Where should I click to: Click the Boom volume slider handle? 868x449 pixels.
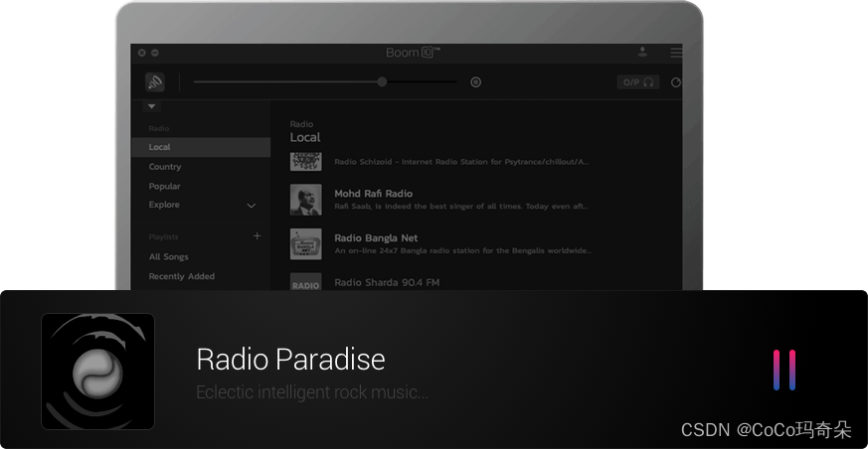(x=382, y=82)
